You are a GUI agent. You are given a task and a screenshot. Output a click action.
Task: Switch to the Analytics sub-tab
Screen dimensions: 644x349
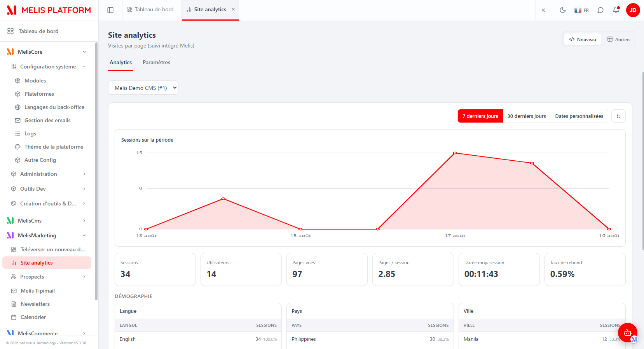click(x=120, y=62)
